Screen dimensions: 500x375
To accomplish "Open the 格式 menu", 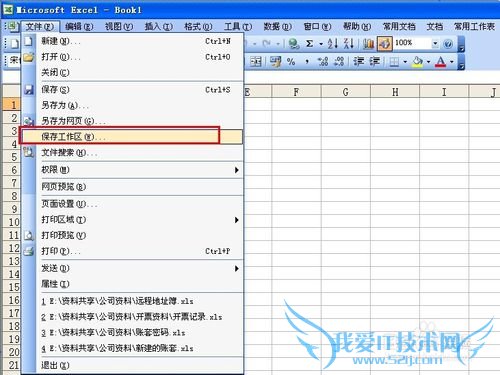I will point(198,26).
